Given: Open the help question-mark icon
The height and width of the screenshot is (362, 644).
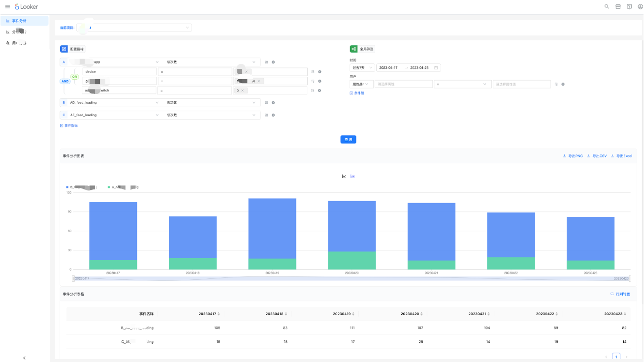Looking at the screenshot, I should point(629,6).
